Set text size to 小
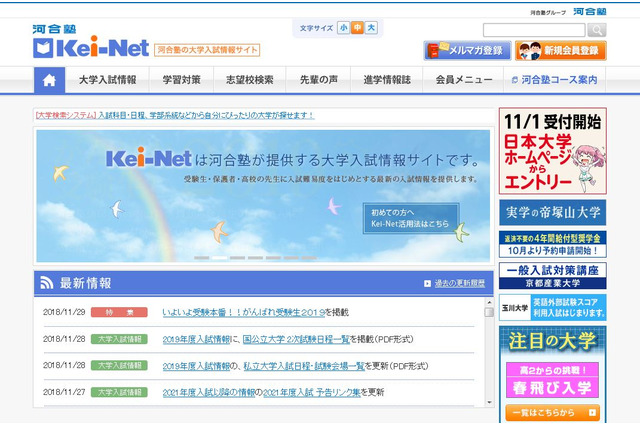The width and height of the screenshot is (640, 426). [343, 28]
